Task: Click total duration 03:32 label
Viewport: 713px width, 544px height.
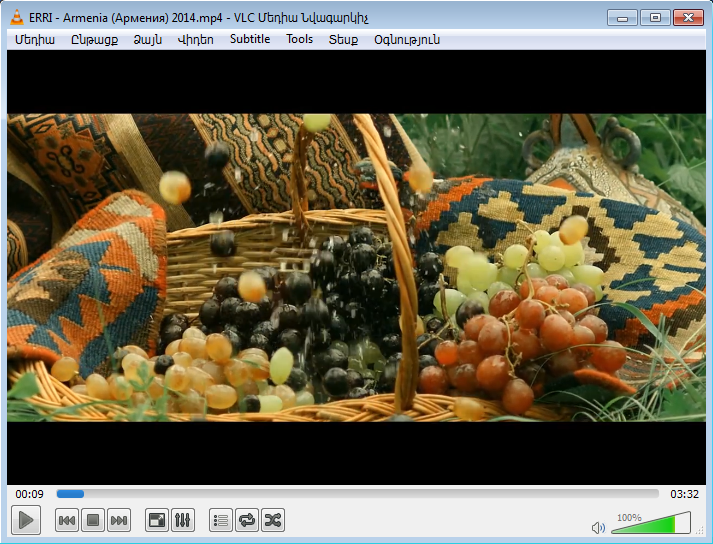Action: (x=684, y=494)
